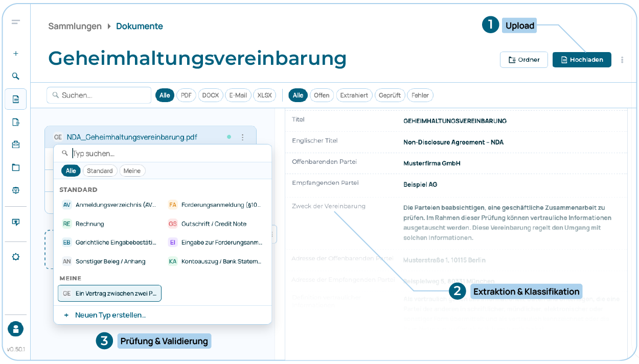
Task: Select the documents icon in the sidebar
Action: tap(16, 99)
